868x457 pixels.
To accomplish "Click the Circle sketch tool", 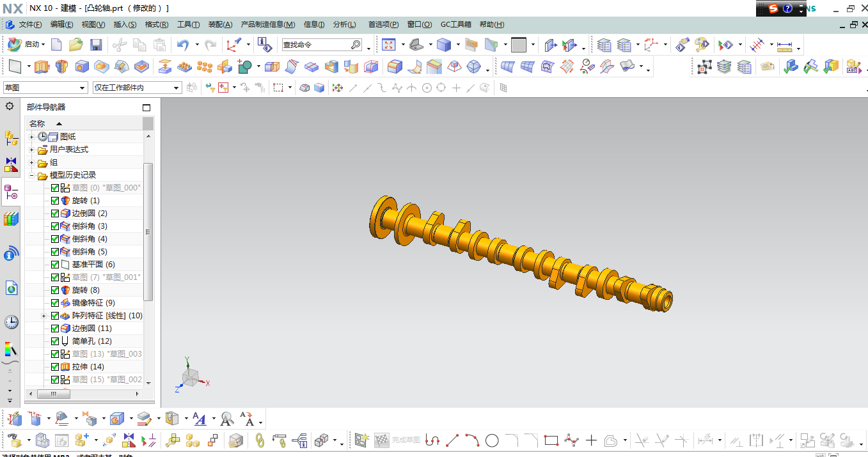I will coord(492,440).
